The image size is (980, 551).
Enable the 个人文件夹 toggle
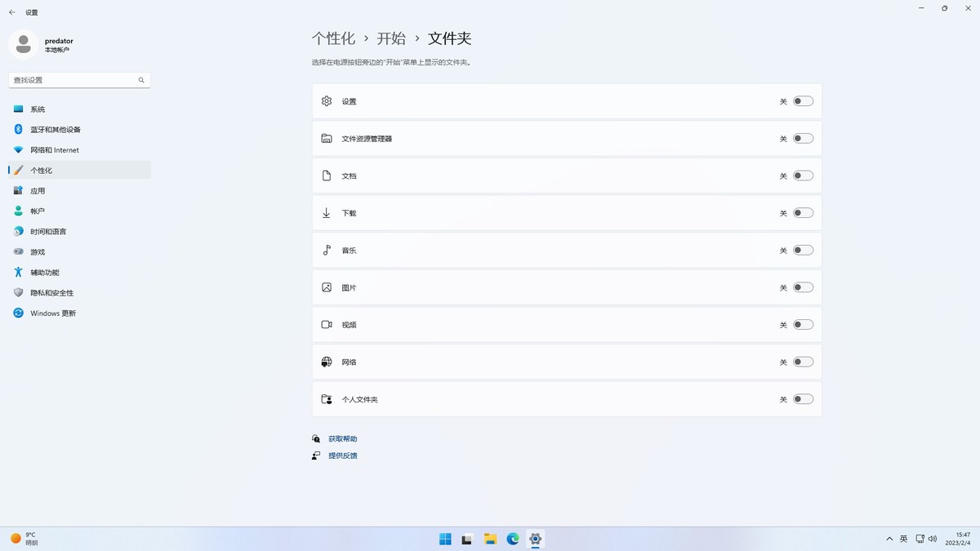[802, 398]
